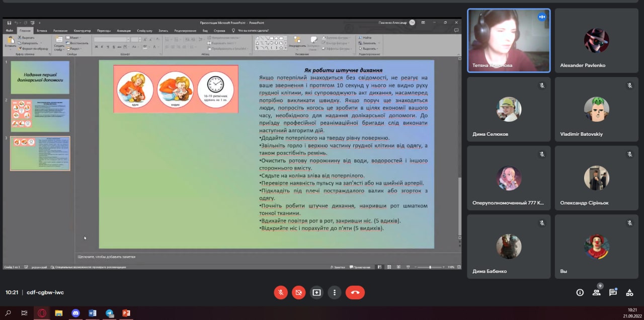Open Discord from the taskbar
644x320 pixels.
(x=75, y=313)
